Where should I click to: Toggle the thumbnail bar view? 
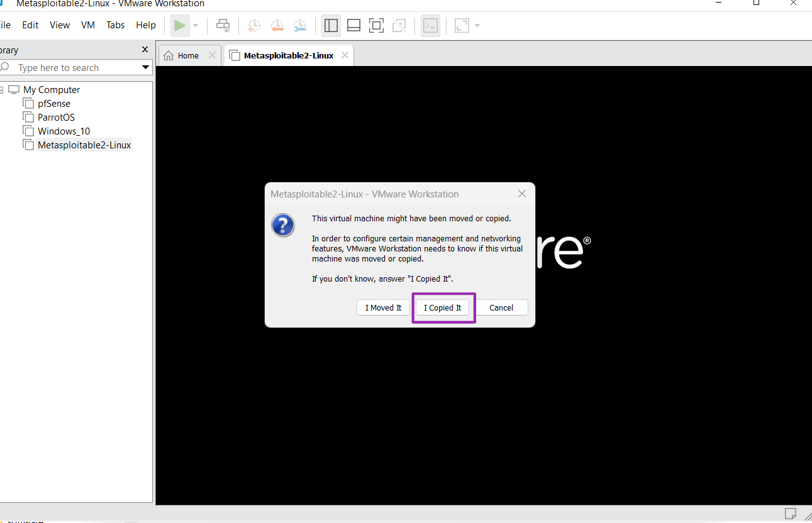click(x=353, y=25)
